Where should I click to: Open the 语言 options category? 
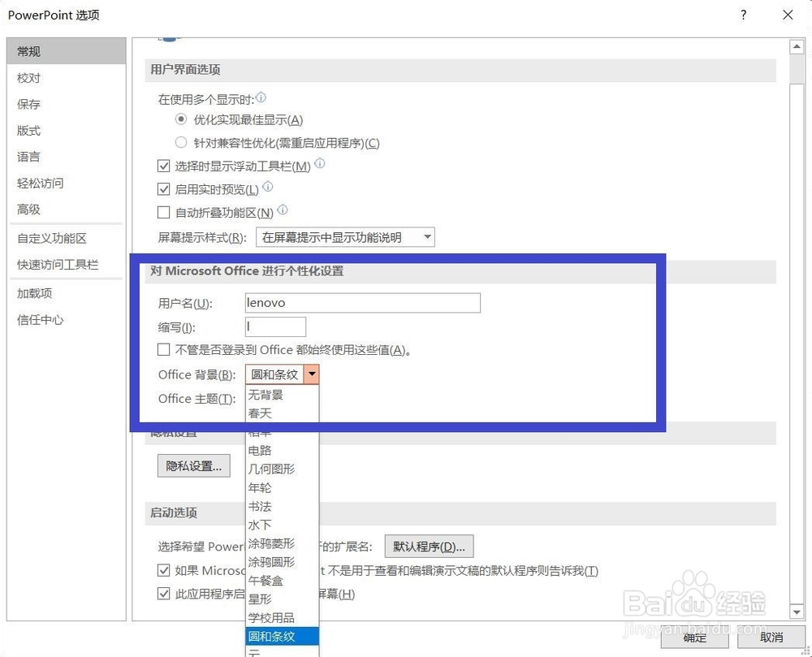pos(67,157)
